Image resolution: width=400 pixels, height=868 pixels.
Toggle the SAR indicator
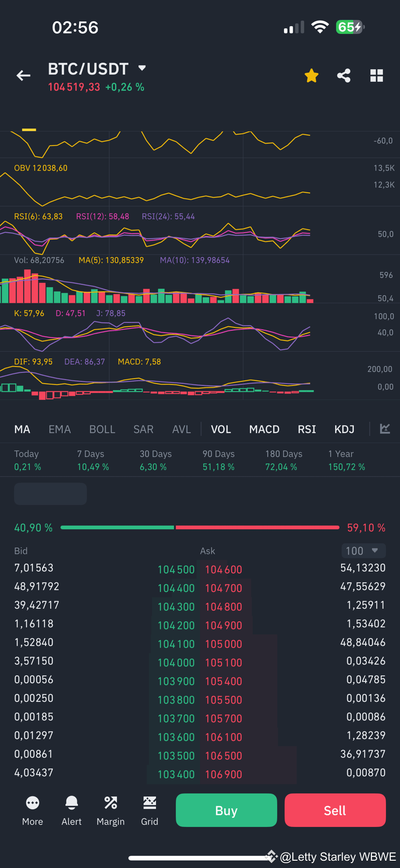point(143,429)
